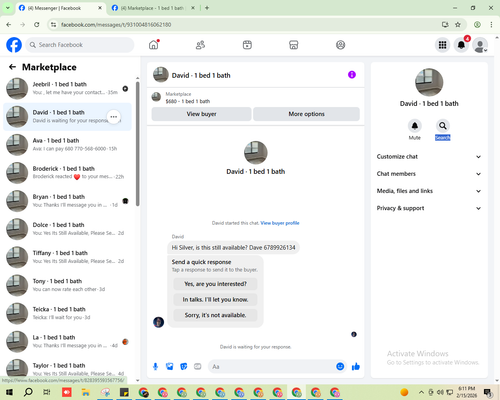Open View buyer profile link
Viewport: 500px width, 400px height.
click(x=280, y=223)
